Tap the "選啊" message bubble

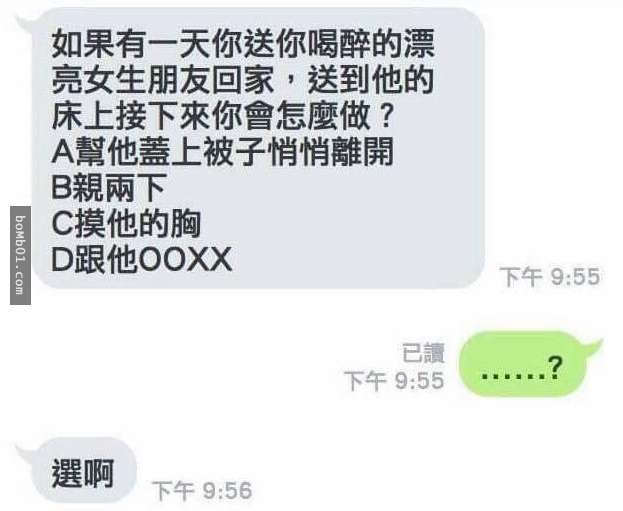84,471
